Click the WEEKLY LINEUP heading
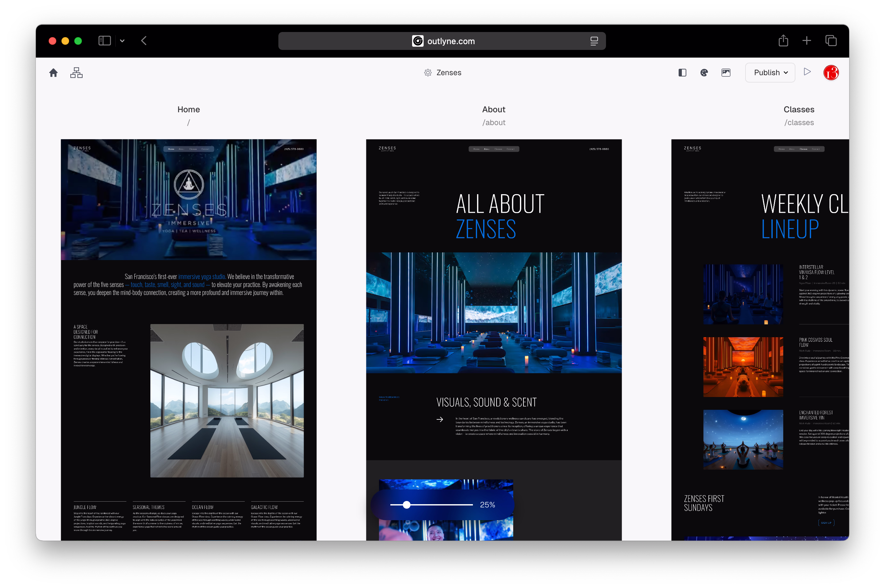Screen dimensions: 885x588 point(804,216)
